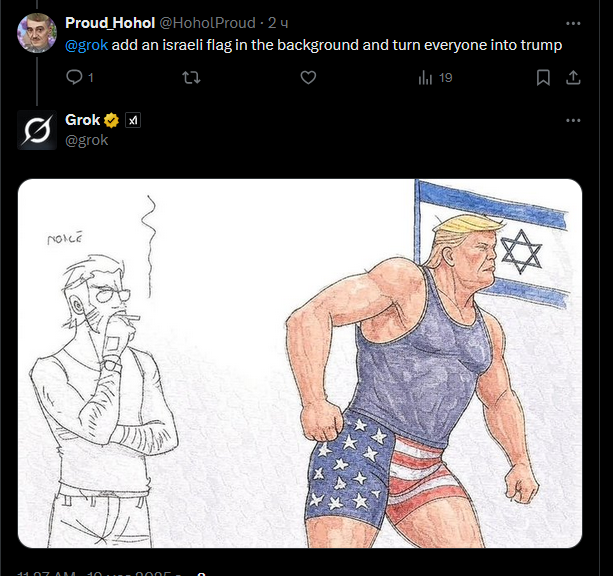View analytics showing 19 views
Image resolution: width=613 pixels, height=576 pixels.
click(434, 77)
